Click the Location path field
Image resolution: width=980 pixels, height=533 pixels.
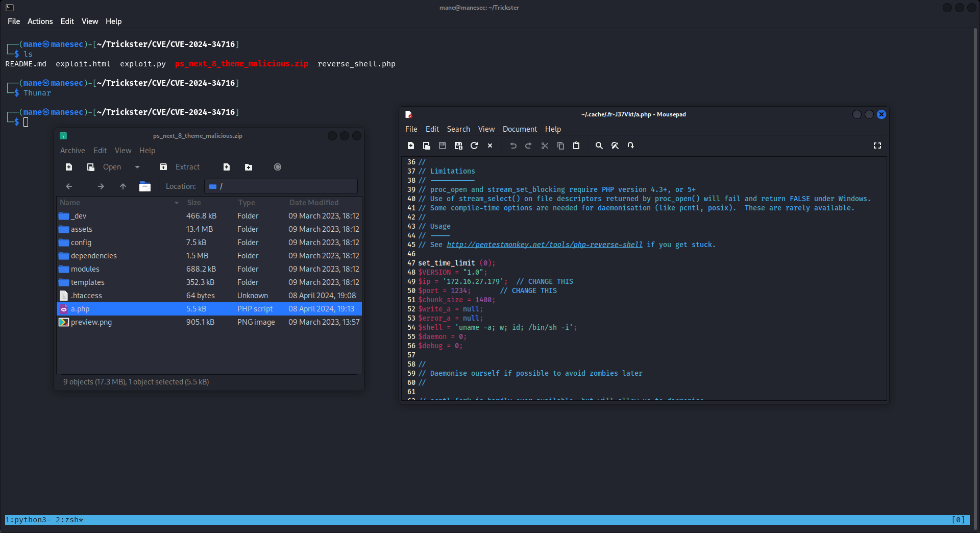[281, 186]
